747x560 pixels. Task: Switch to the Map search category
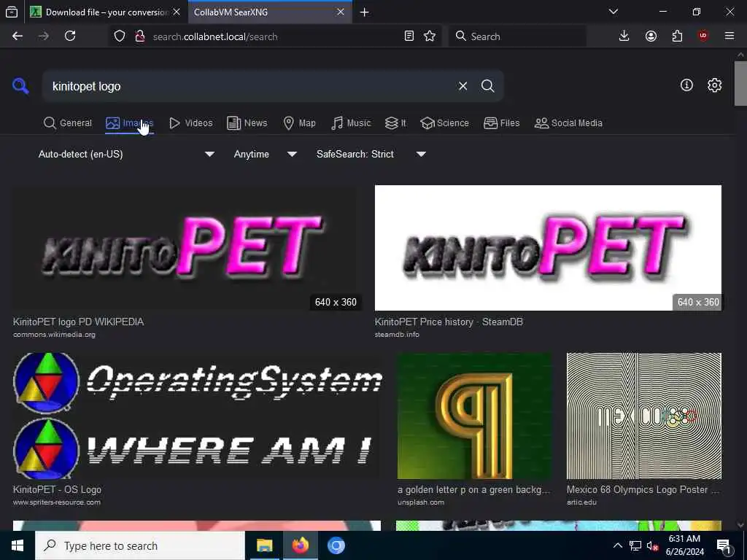pos(300,122)
